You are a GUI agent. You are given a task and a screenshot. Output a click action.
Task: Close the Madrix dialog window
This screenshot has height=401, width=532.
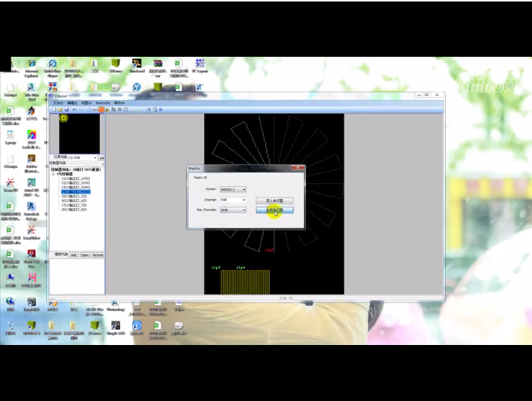(x=300, y=168)
